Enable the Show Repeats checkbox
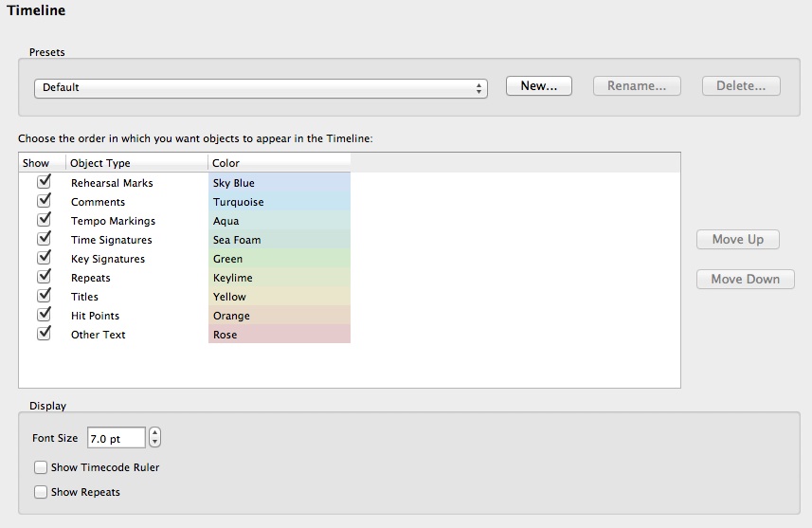The image size is (812, 528). click(41, 492)
